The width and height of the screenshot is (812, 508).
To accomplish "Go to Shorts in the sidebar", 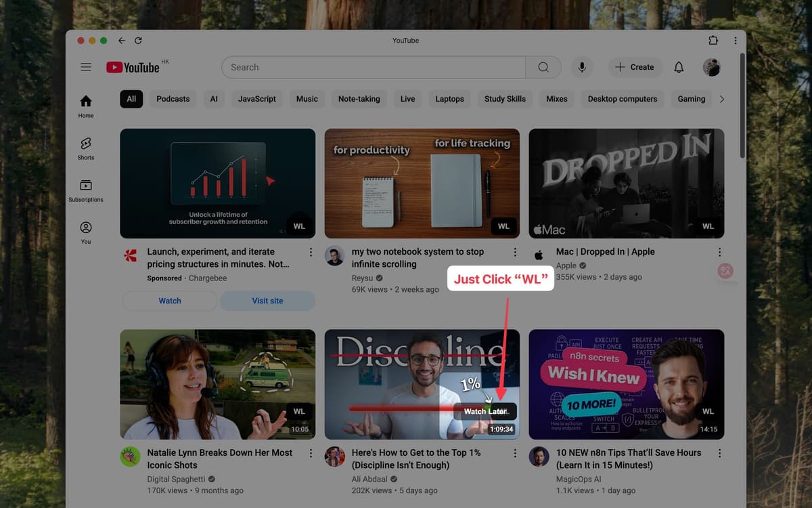I will point(86,148).
